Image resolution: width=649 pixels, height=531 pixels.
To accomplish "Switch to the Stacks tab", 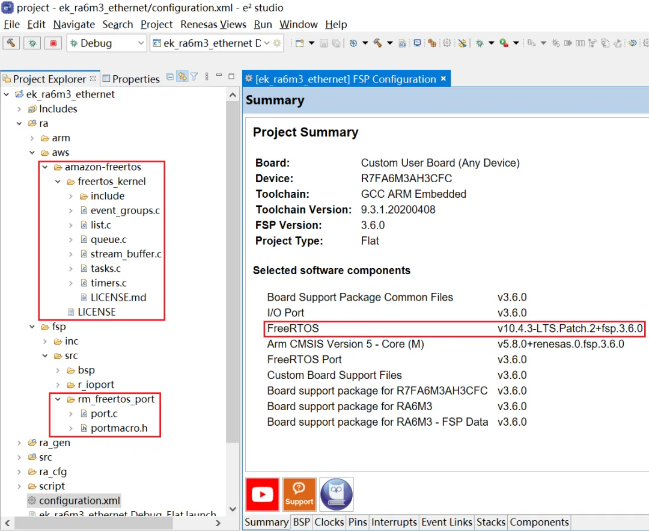I will (x=491, y=522).
